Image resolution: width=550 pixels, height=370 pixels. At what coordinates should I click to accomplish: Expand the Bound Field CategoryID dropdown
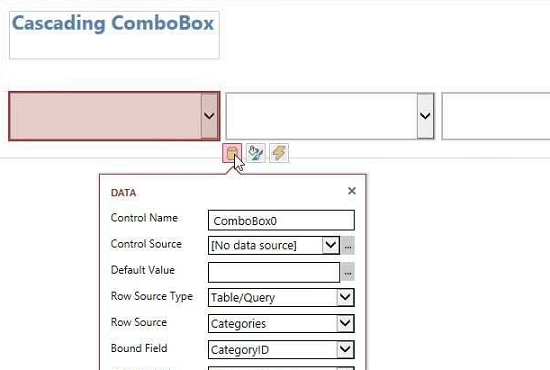click(x=345, y=349)
